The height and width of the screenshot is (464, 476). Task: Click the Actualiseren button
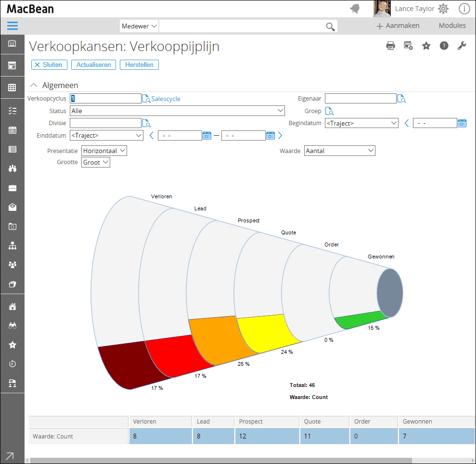click(x=93, y=64)
